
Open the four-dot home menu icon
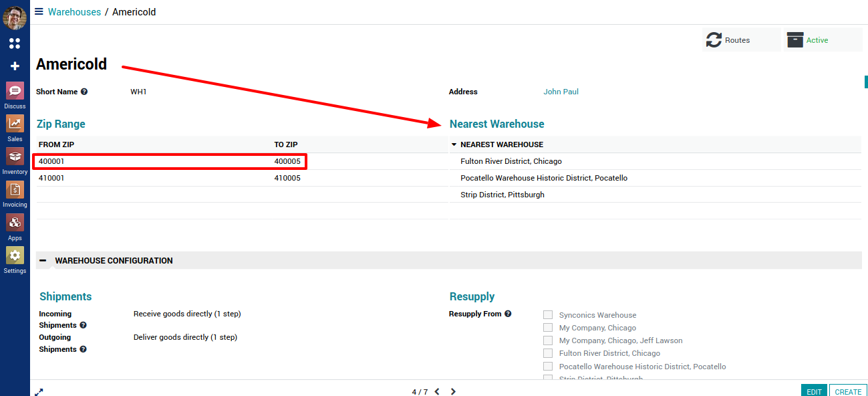click(15, 43)
